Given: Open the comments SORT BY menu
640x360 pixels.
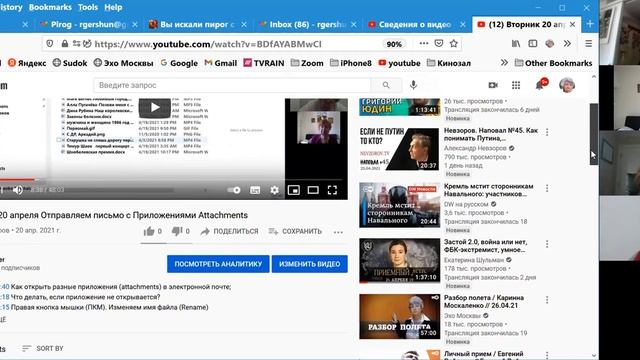Looking at the screenshot, I should point(43,349).
